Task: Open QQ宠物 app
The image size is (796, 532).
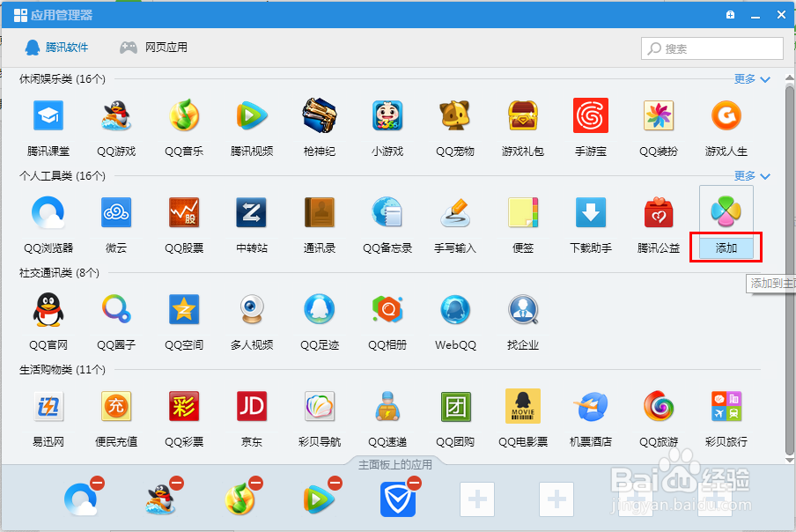Action: (455, 115)
